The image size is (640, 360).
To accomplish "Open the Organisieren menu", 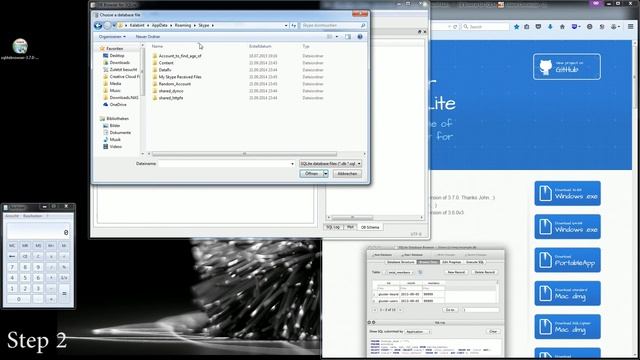I will point(112,37).
